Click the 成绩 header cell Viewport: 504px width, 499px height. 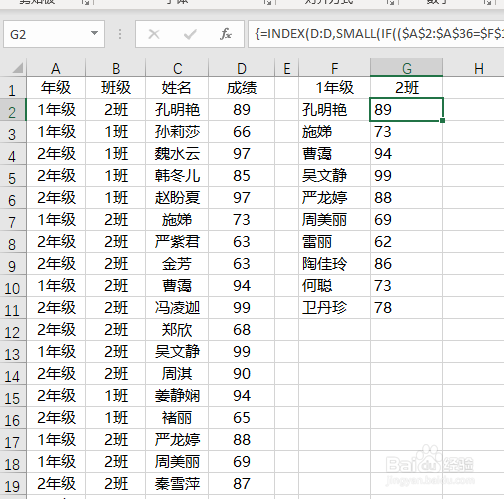(242, 88)
